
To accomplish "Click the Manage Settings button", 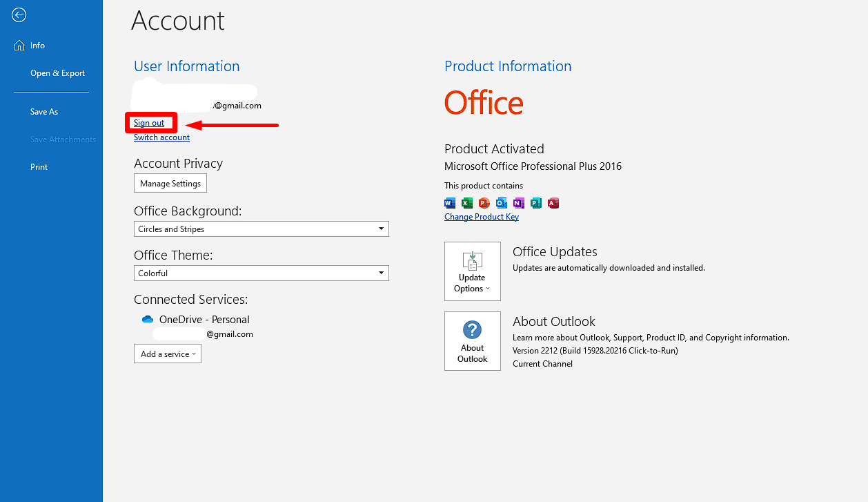I will click(170, 183).
